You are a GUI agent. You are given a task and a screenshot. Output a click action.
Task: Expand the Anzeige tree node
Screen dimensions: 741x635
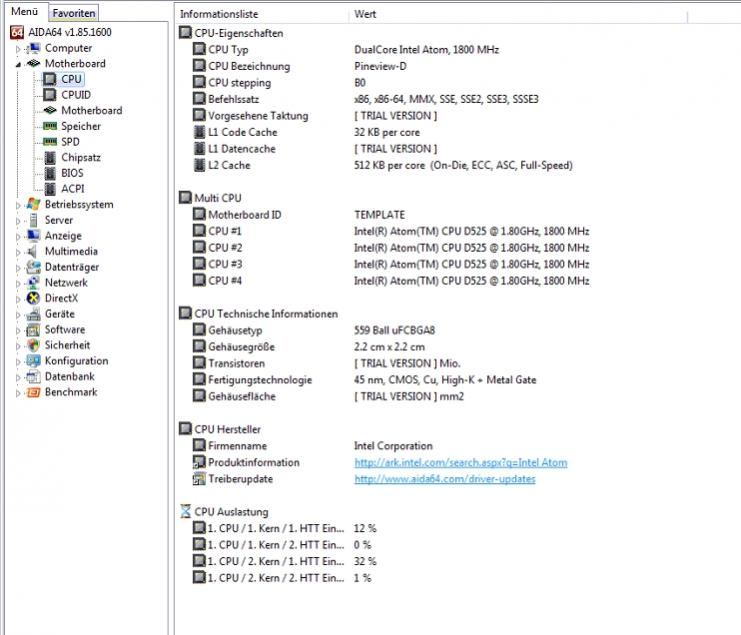tap(18, 236)
